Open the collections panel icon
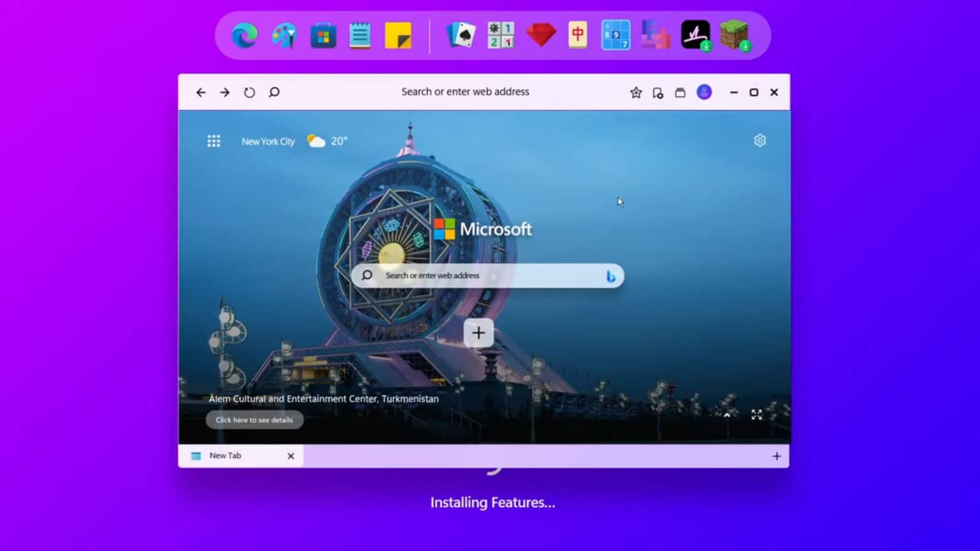This screenshot has width=980, height=551. coord(679,92)
